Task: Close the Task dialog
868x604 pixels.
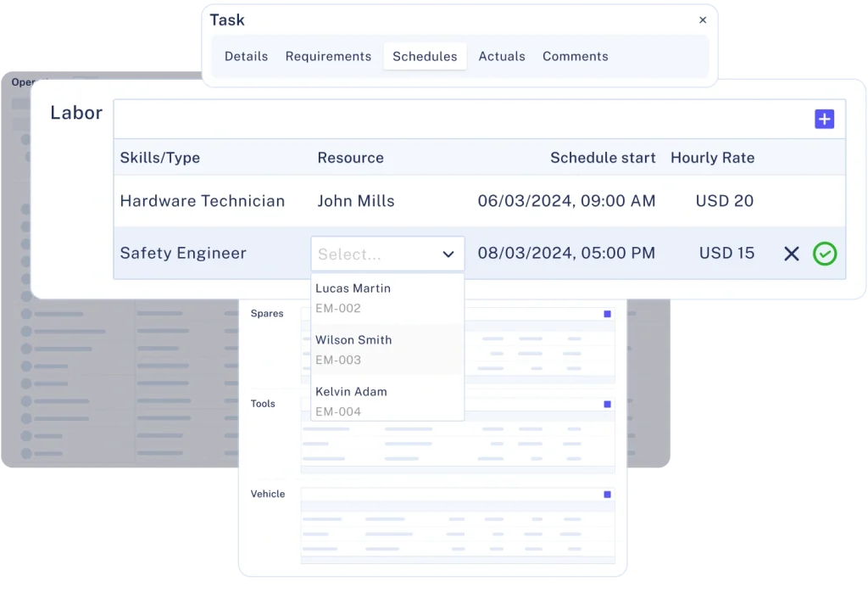Action: point(703,20)
